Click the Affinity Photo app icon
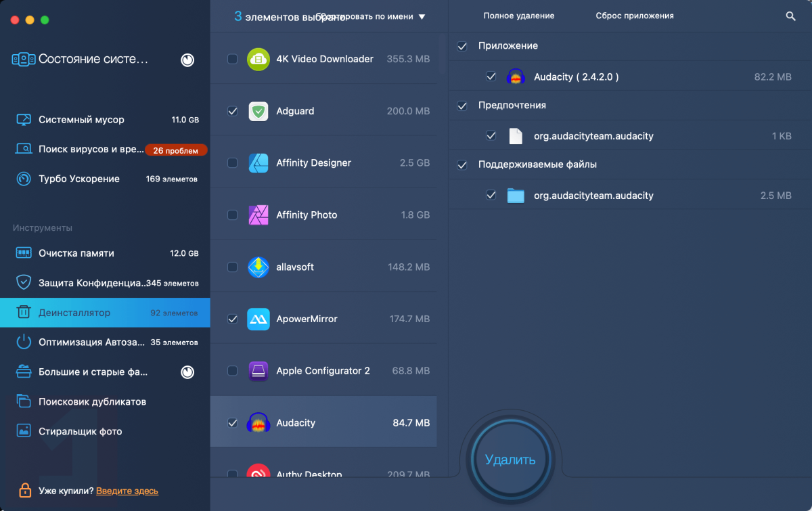This screenshot has height=511, width=812. [x=258, y=215]
